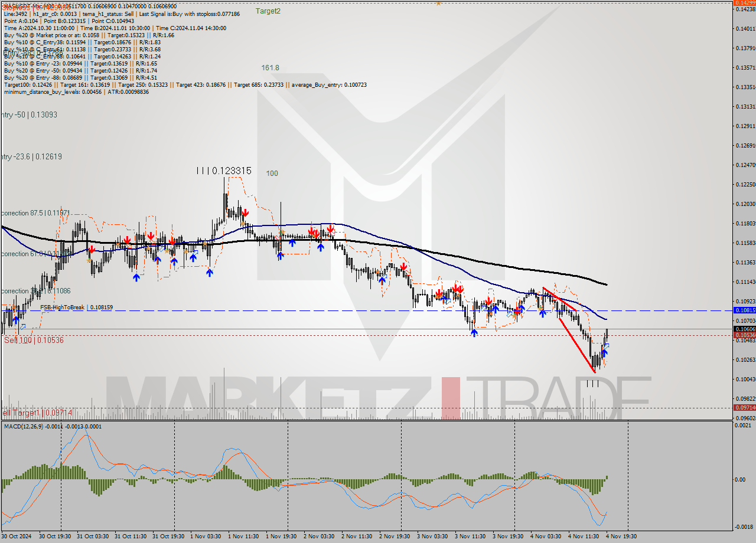Click the Last Signal Buy with stoploss line

coord(122,13)
